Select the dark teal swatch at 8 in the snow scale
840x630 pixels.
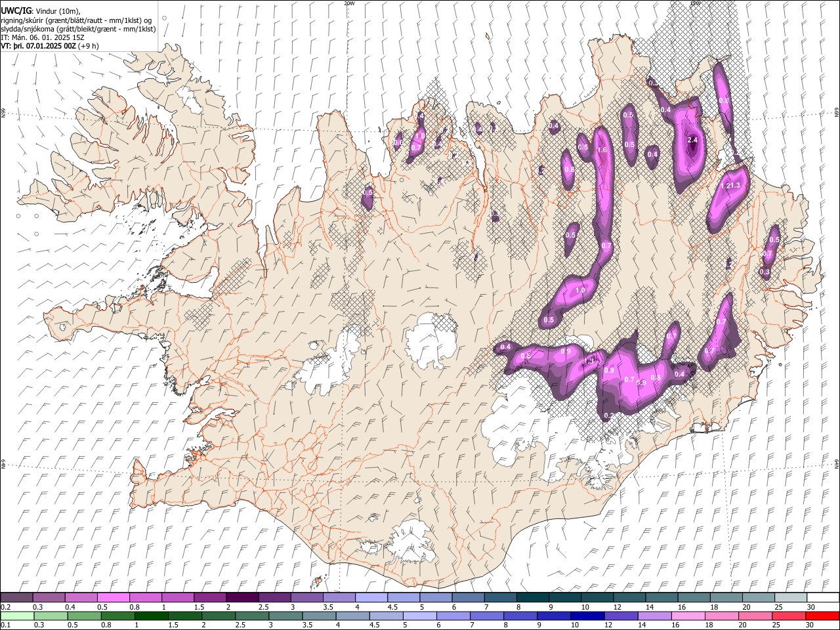(x=532, y=598)
